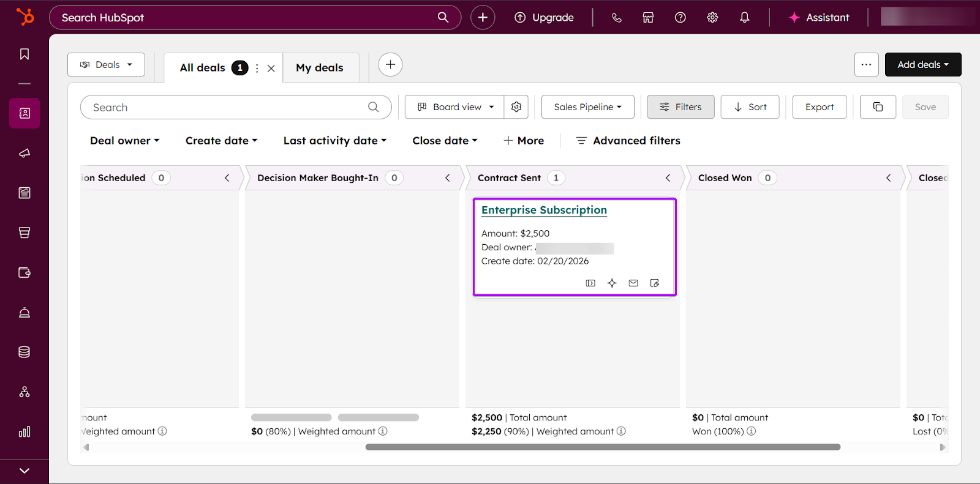980x484 pixels.
Task: Open the calling phone icon
Action: tap(617, 17)
